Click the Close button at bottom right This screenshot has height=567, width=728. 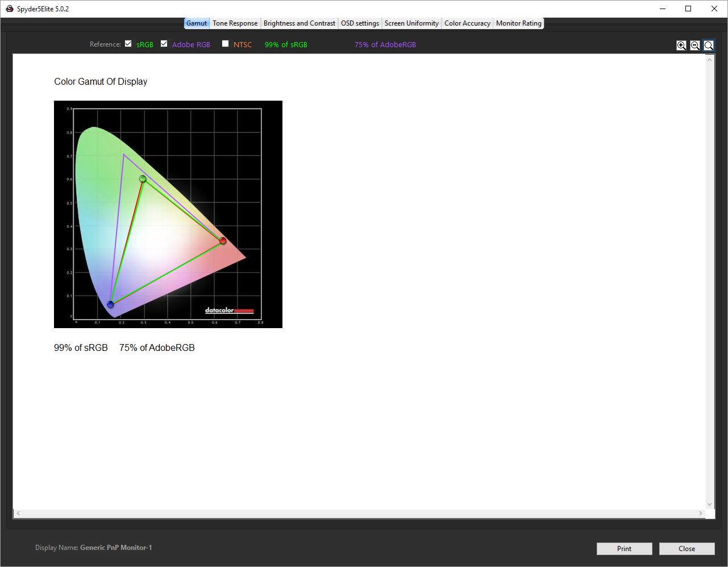(x=687, y=549)
